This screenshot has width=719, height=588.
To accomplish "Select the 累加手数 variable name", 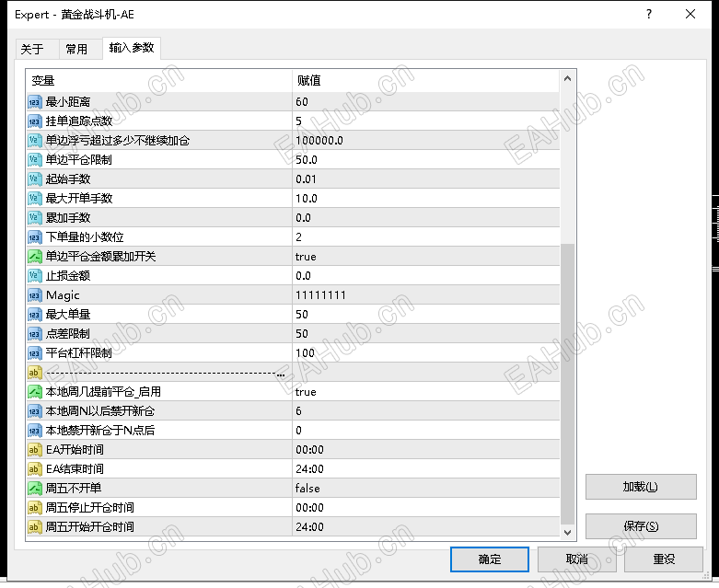I will click(68, 218).
